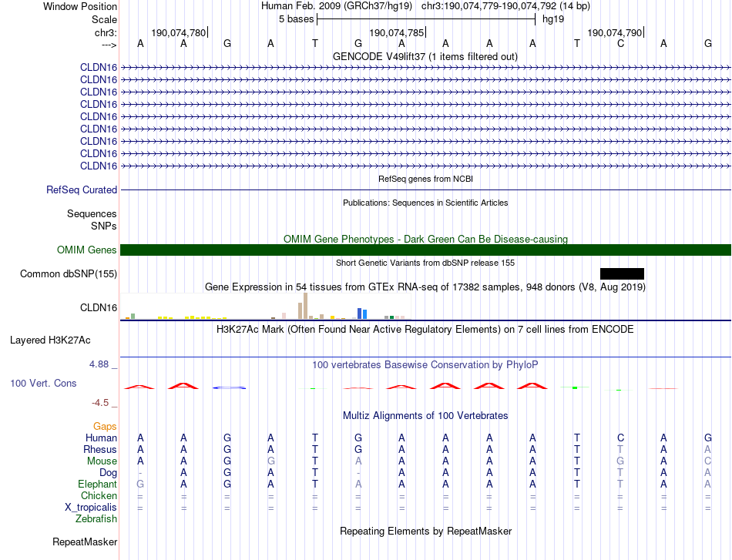Click 'Multiz Alignments of 100 Vertebrates' title
Viewport: 732px width, 560px height.
(x=425, y=415)
